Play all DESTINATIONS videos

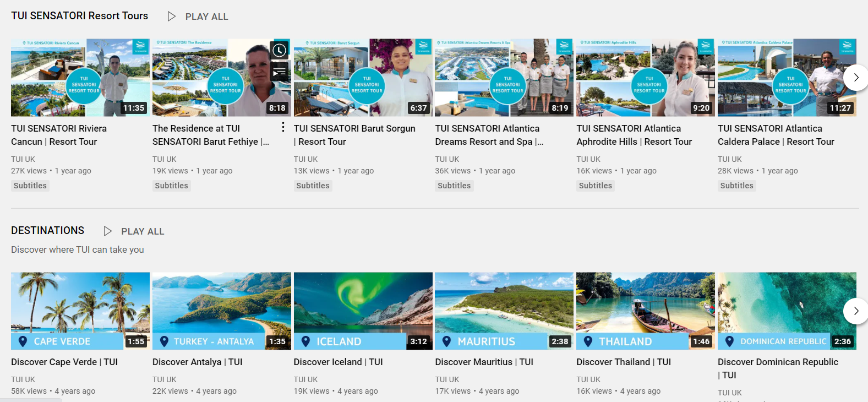point(134,231)
